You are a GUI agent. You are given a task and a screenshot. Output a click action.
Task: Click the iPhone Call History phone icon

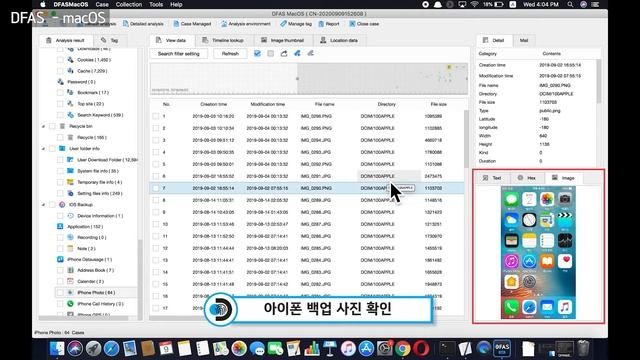point(71,304)
